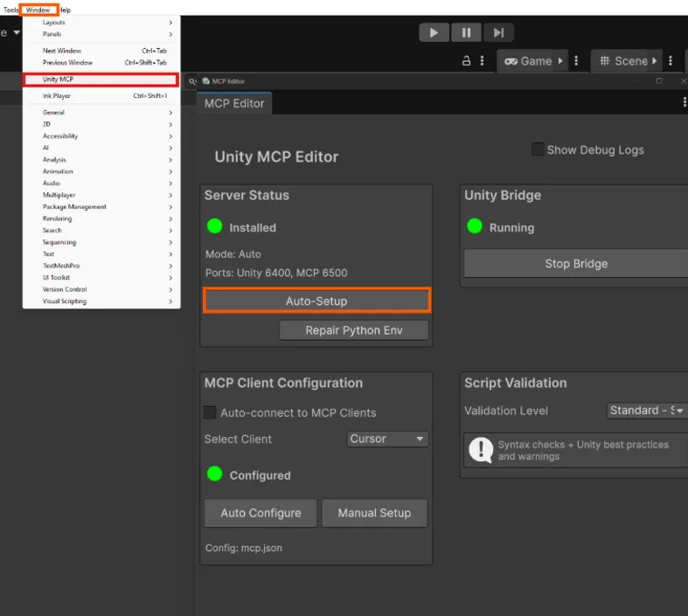Click the Pause button in the toolbar

466,32
